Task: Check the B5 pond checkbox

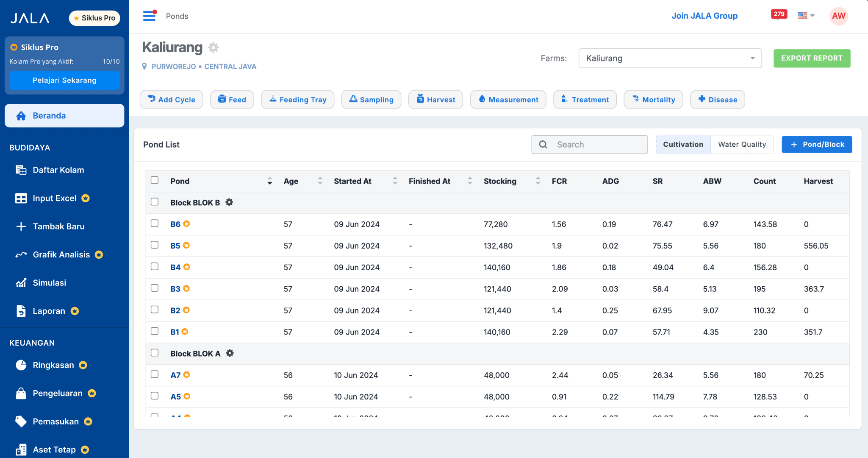Action: pyautogui.click(x=155, y=245)
